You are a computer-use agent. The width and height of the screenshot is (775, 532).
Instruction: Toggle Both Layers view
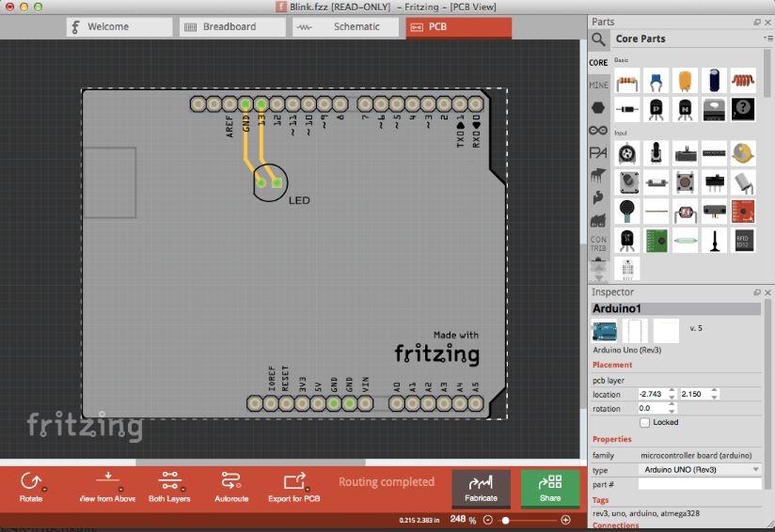click(x=169, y=487)
